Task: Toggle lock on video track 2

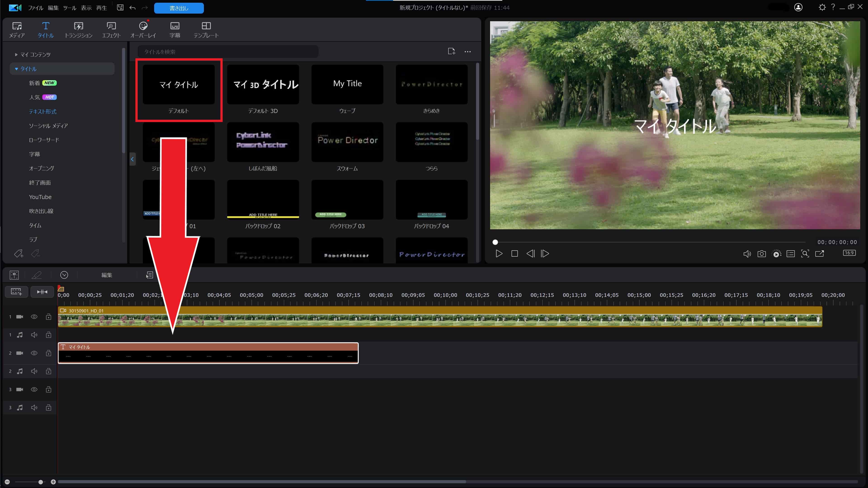Action: tap(49, 353)
